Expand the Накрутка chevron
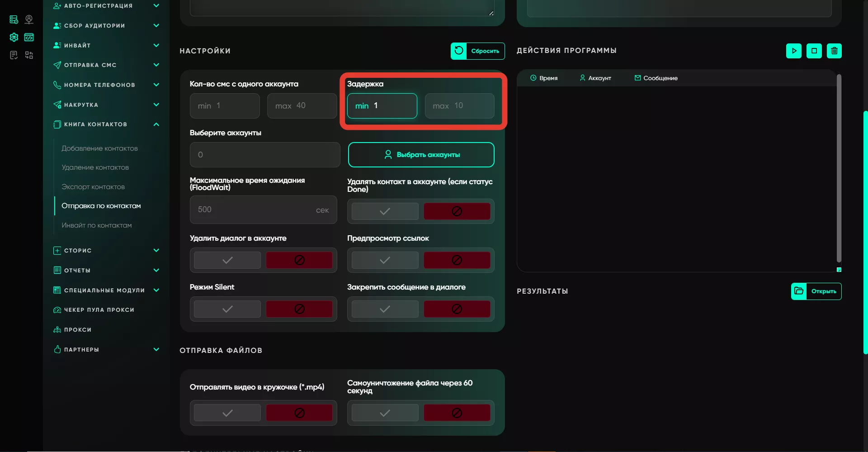 (156, 105)
